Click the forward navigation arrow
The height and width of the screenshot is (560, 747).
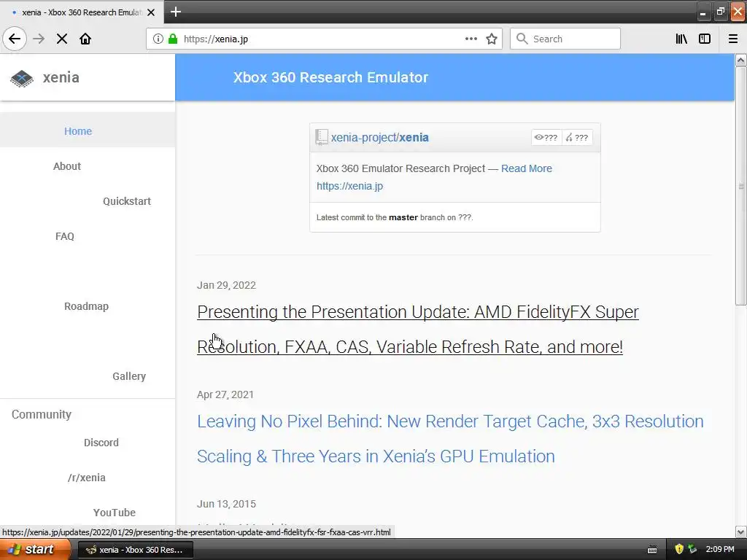[39, 39]
